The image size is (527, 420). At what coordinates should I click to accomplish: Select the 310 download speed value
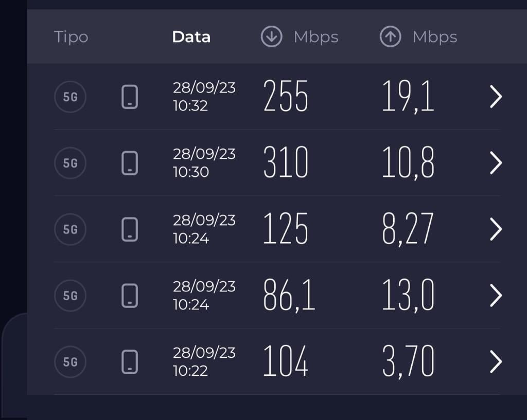pyautogui.click(x=286, y=162)
